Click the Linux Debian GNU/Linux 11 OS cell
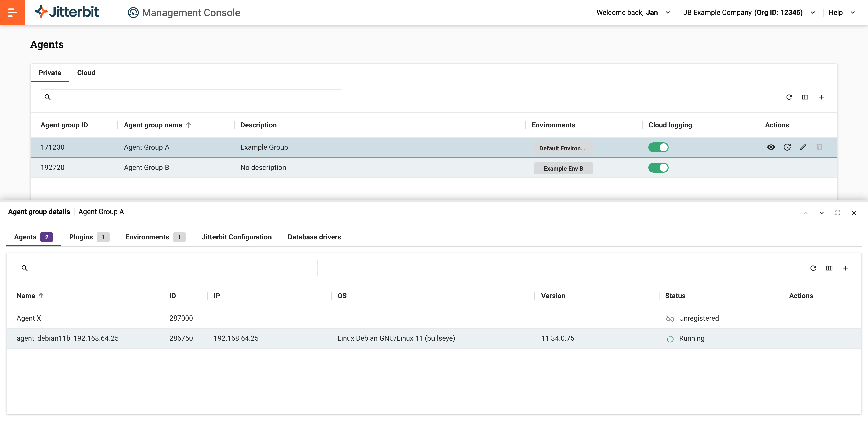868x421 pixels. click(396, 338)
